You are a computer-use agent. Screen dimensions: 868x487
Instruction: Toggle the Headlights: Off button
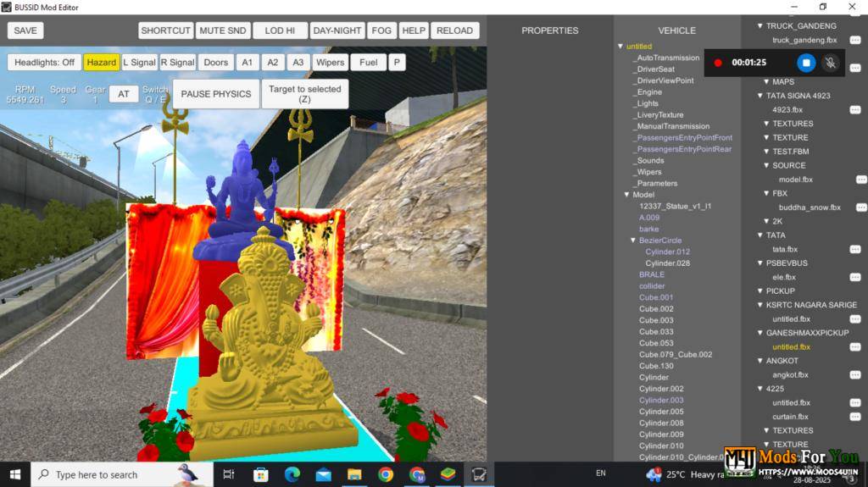coord(44,63)
